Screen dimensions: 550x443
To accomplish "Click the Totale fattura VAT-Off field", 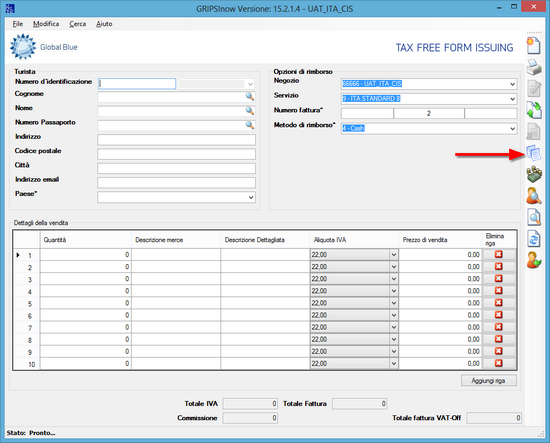I will [494, 418].
